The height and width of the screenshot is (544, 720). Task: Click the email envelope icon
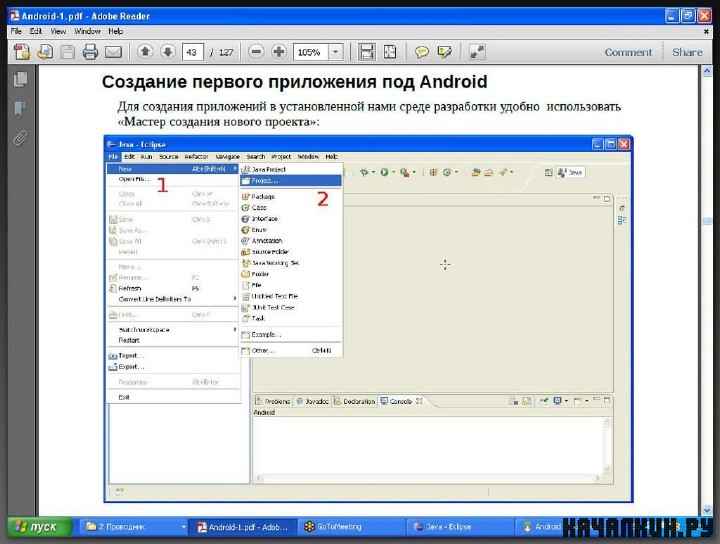[x=113, y=52]
